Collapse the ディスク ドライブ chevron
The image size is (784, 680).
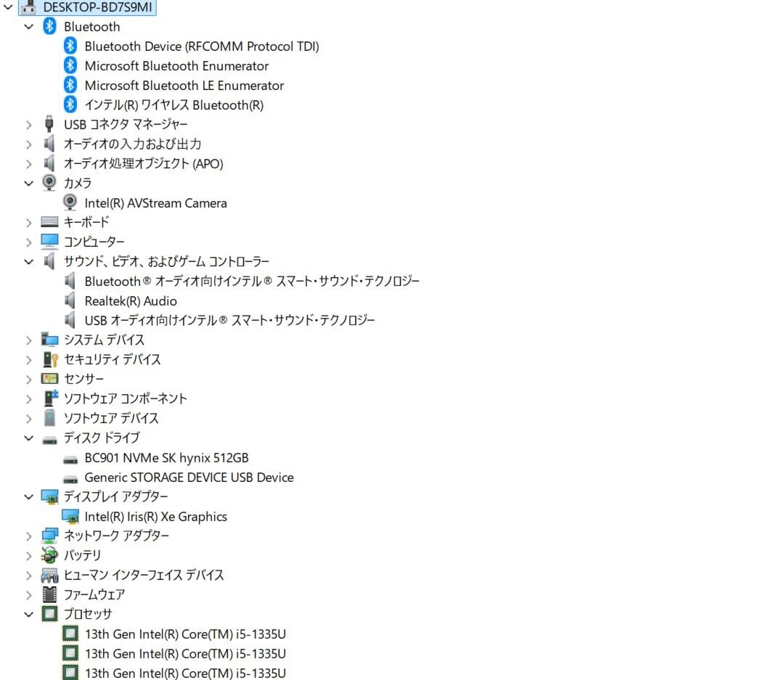click(x=28, y=438)
